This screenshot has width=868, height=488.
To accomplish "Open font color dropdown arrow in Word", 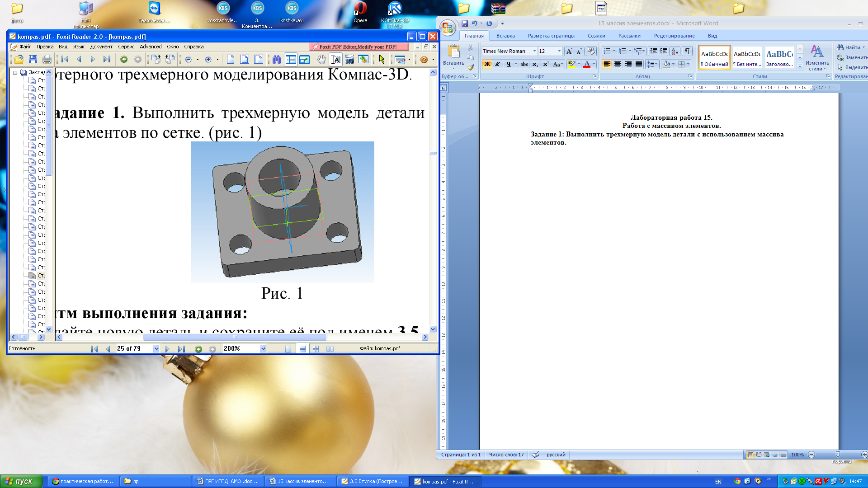I will click(x=594, y=64).
